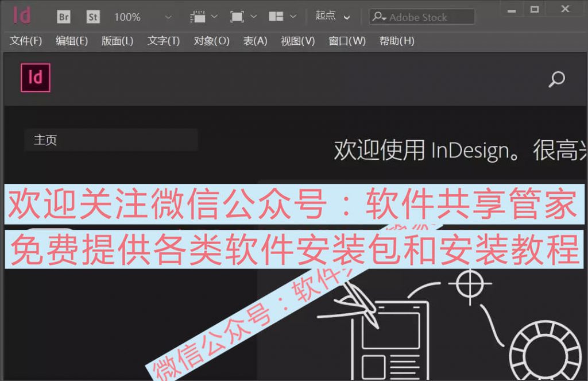This screenshot has height=381, width=588.
Task: Minimize the InDesign window
Action: point(512,10)
